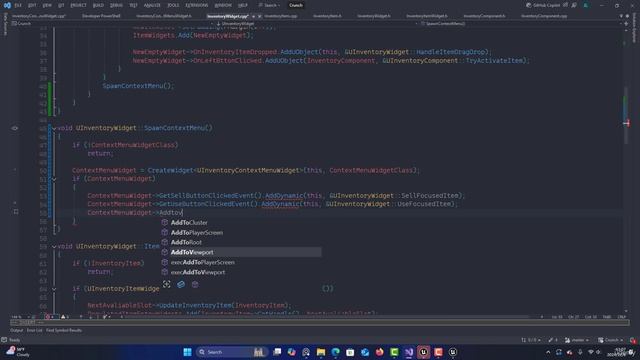Open File Explorer from taskbar
The image size is (640, 360).
tap(321, 352)
